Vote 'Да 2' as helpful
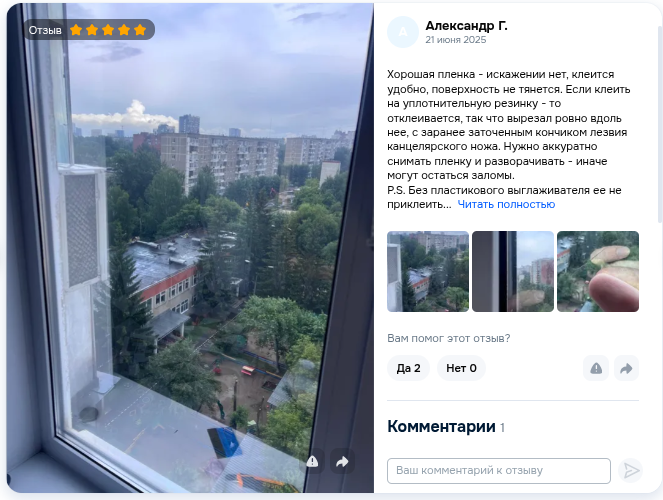Image resolution: width=663 pixels, height=500 pixels. (408, 368)
